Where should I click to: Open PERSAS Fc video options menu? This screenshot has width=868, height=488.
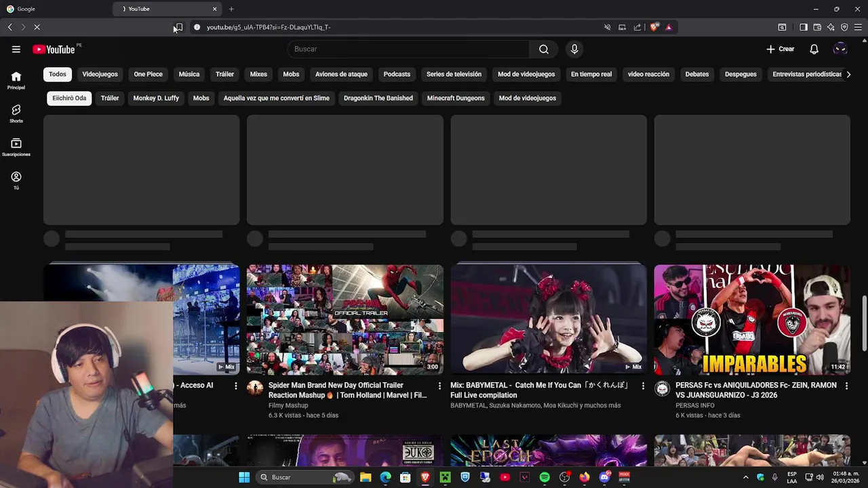[846, 386]
